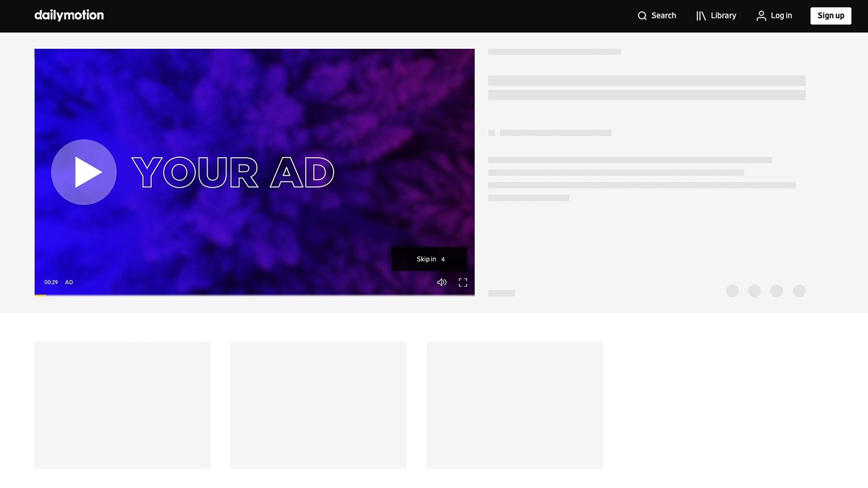Image resolution: width=868 pixels, height=488 pixels.
Task: Click the Log in link
Action: [774, 16]
